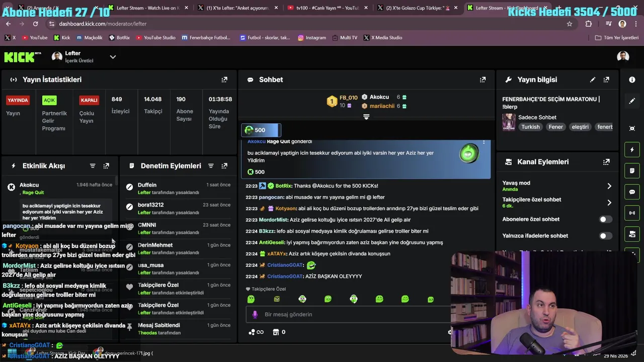Expand the Takipçilere özel sohbet settings arrow
This screenshot has width=644, height=362.
609,203
